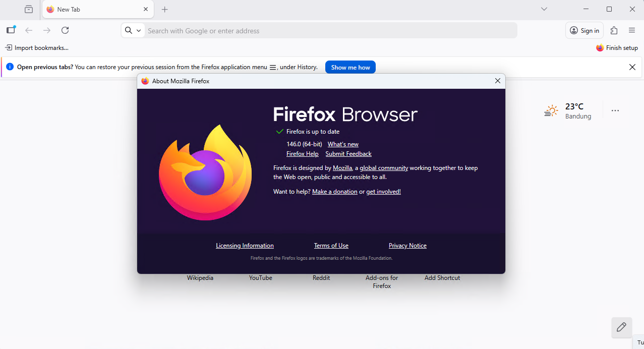Screen dimensions: 644x349
Task: Open weather widget three-dot options
Action: pos(615,110)
